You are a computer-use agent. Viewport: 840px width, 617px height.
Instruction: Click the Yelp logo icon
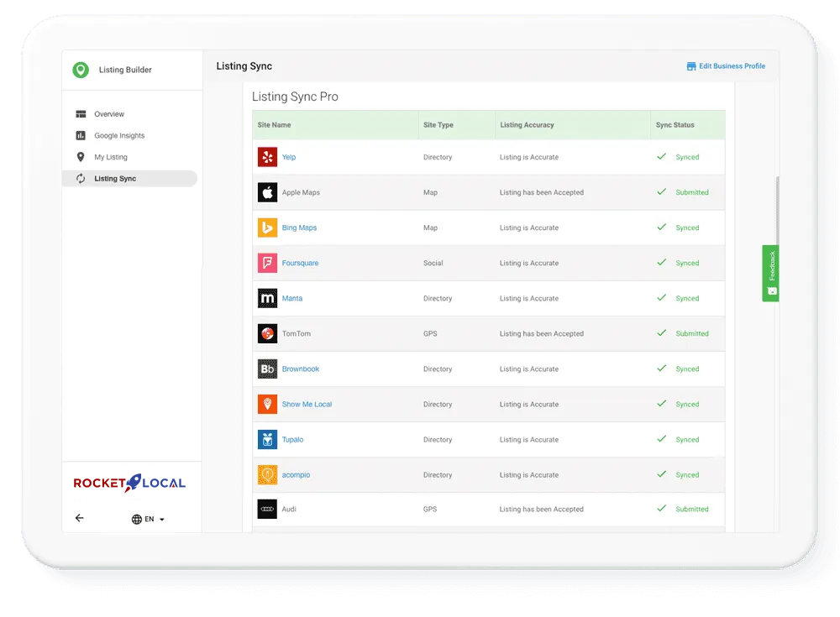267,157
